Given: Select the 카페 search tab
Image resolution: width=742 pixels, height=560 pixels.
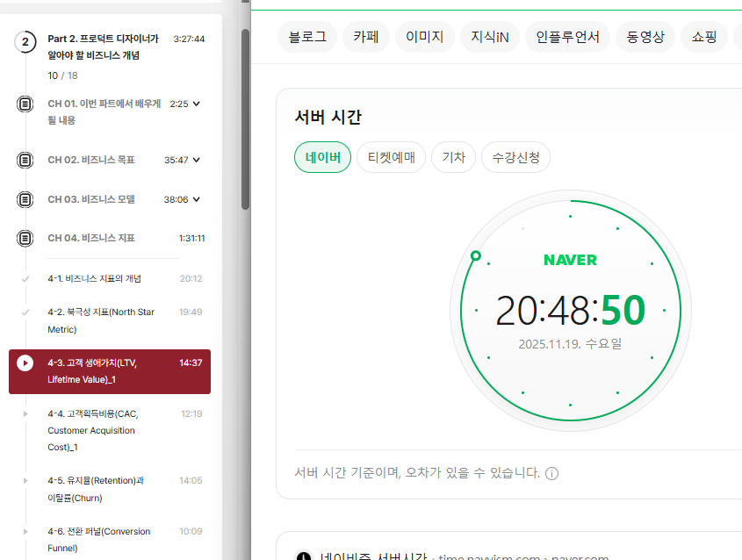Looking at the screenshot, I should pyautogui.click(x=366, y=37).
